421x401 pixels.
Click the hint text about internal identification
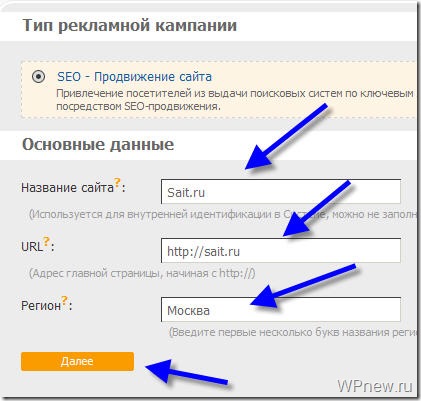click(x=223, y=214)
